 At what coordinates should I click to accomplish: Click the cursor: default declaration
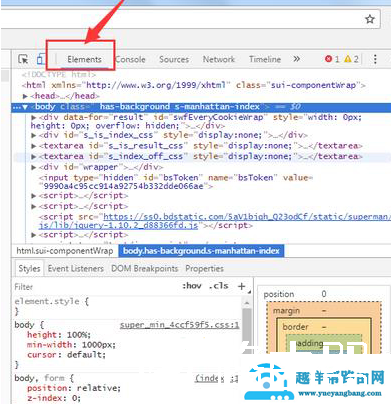[x=66, y=355]
